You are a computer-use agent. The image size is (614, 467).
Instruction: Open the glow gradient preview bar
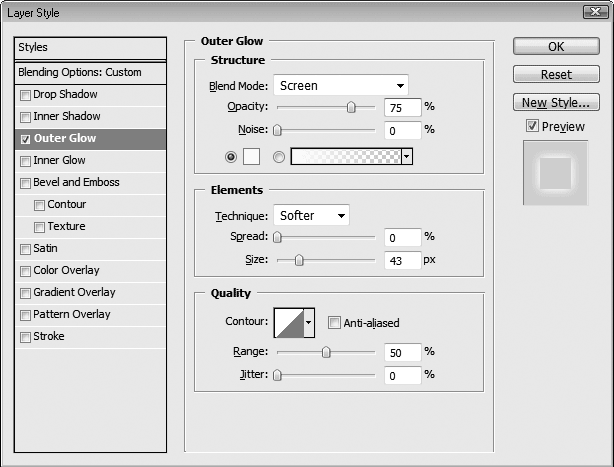(346, 157)
